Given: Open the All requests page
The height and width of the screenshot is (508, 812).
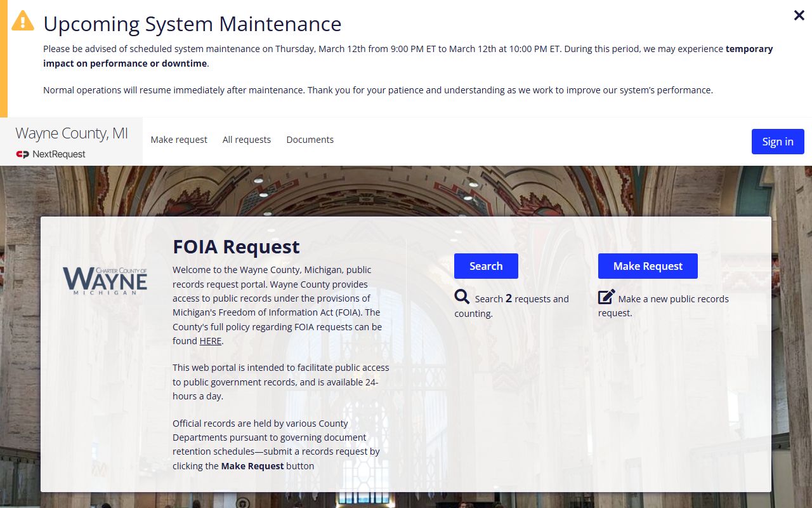Looking at the screenshot, I should click(247, 140).
